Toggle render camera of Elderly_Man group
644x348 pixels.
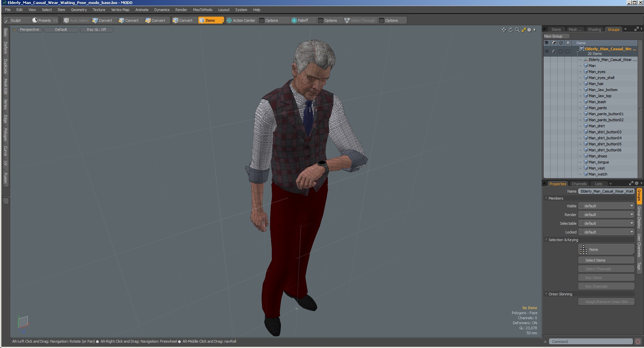coord(554,51)
